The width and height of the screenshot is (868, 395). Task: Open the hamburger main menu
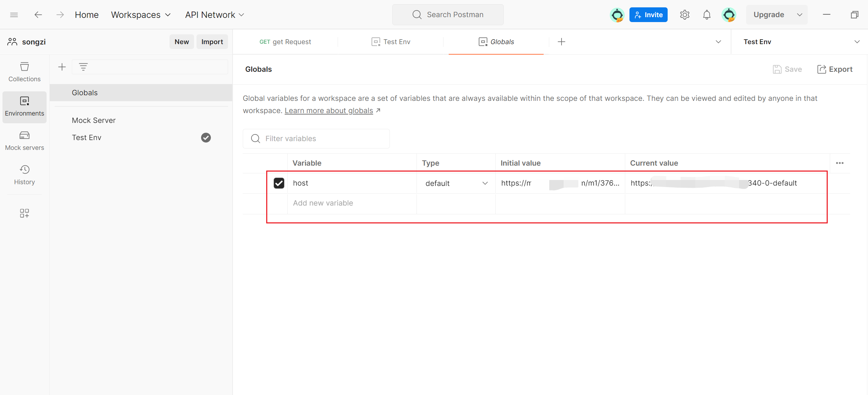pyautogui.click(x=14, y=15)
